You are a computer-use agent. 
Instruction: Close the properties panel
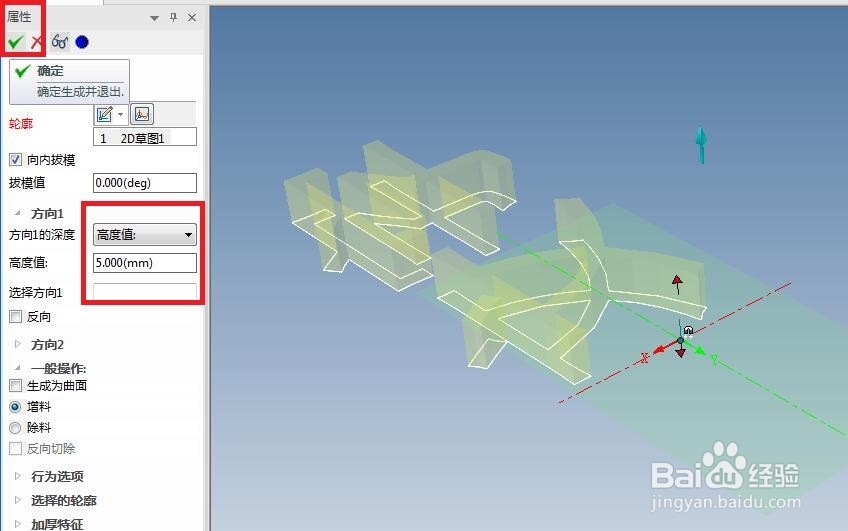(x=192, y=17)
